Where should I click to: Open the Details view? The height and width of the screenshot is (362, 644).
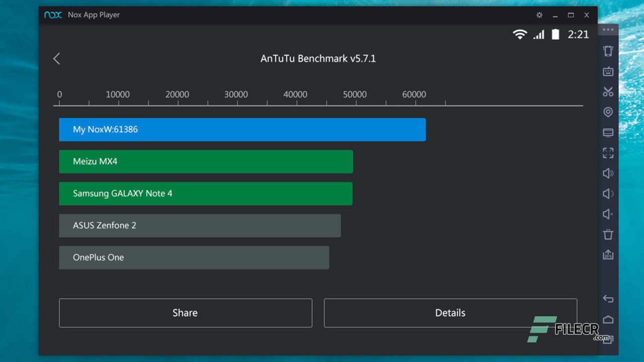pyautogui.click(x=450, y=313)
